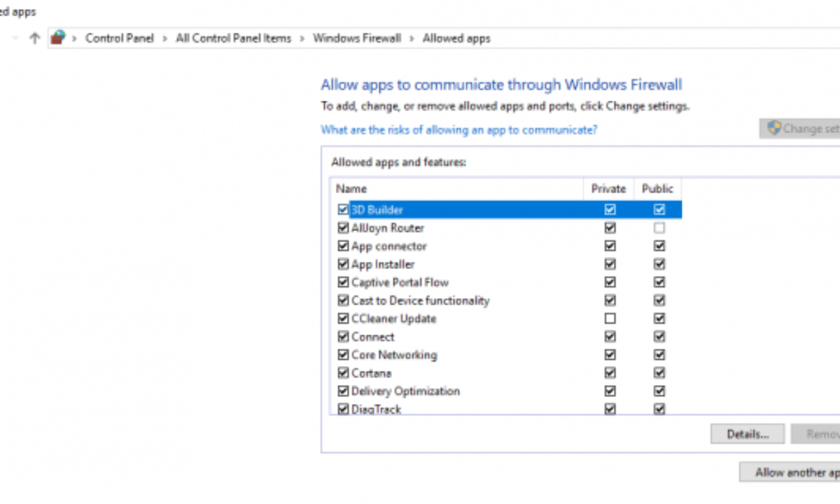This screenshot has height=504, width=840.
Task: Uncheck Public for Captive Portal Flow
Action: click(x=659, y=282)
